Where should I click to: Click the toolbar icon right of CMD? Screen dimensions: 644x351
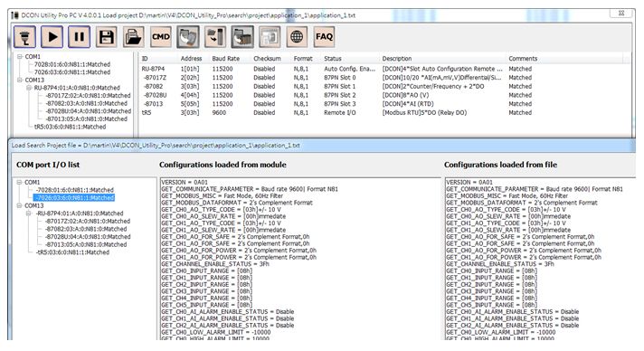coord(188,37)
